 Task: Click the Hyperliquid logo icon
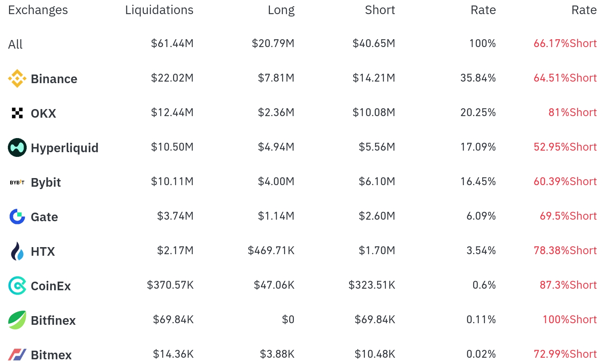(17, 147)
